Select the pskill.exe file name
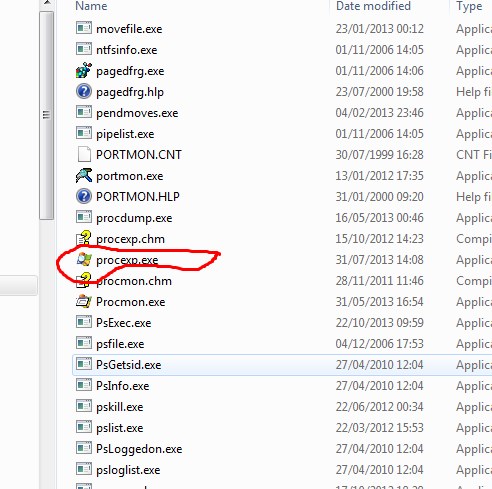 (x=120, y=407)
